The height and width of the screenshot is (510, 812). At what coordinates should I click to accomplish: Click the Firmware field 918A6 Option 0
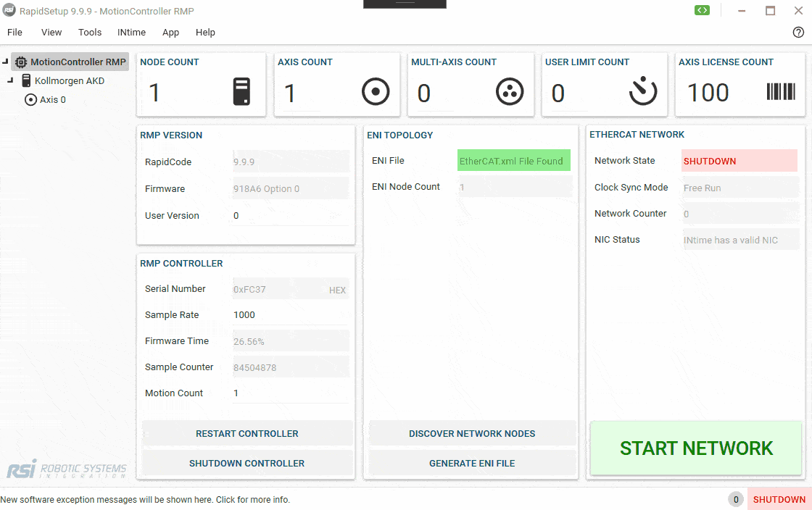[x=291, y=188]
